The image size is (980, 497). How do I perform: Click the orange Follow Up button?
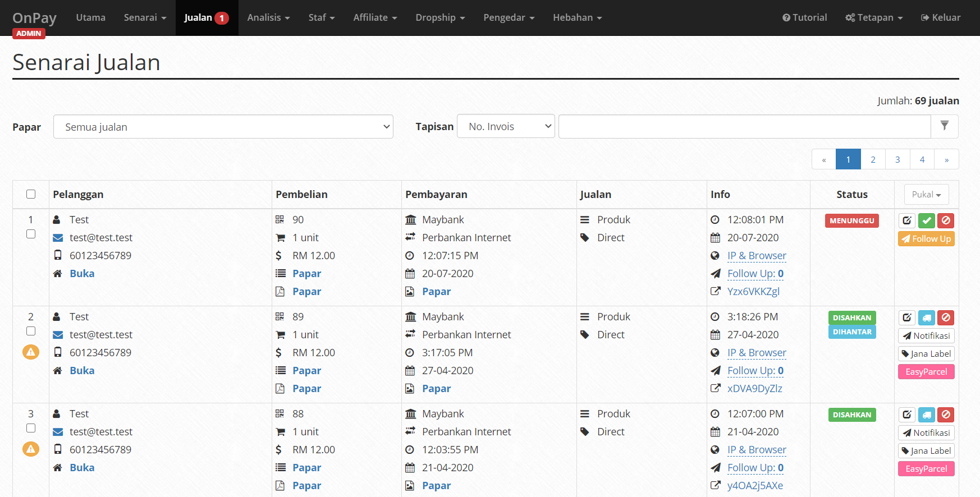pos(926,239)
